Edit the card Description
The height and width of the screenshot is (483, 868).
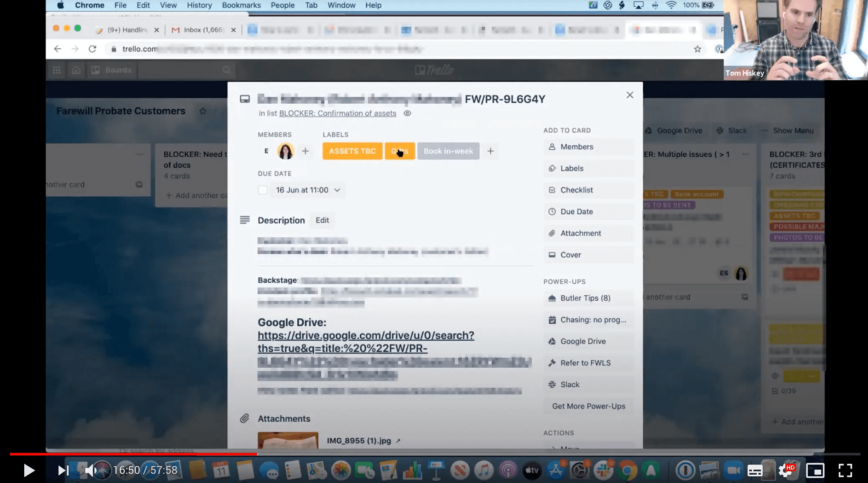(x=322, y=220)
